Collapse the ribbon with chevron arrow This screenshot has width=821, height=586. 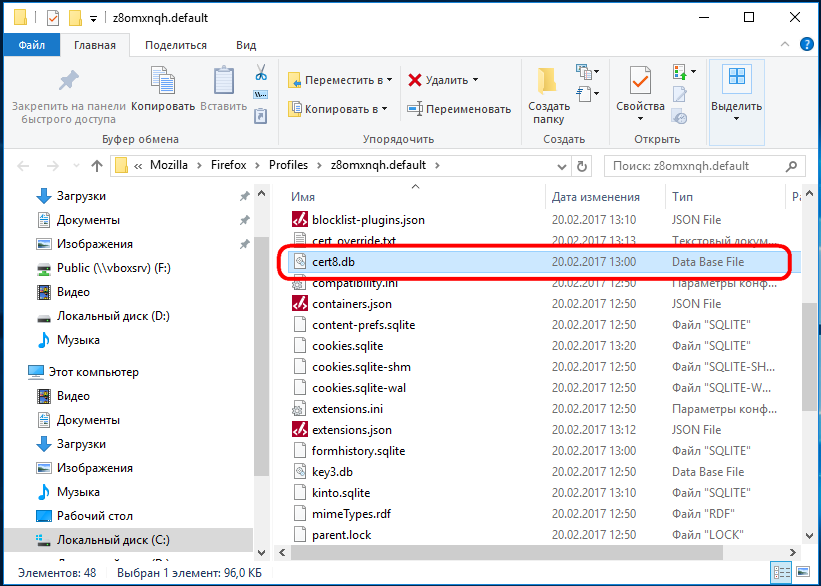pyautogui.click(x=785, y=45)
